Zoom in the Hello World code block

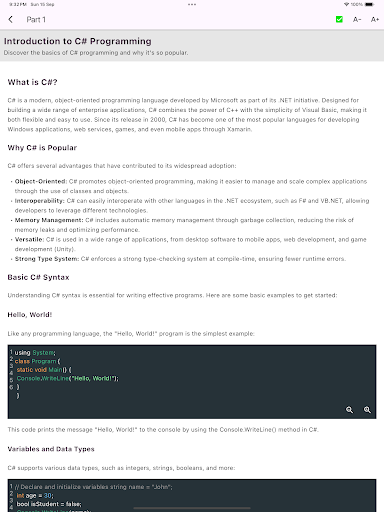point(367,410)
